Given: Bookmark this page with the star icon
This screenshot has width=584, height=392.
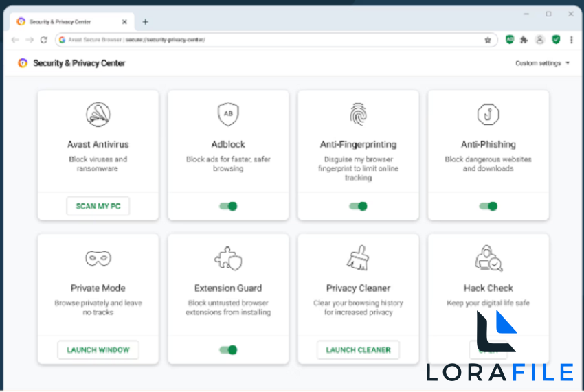Looking at the screenshot, I should pyautogui.click(x=488, y=40).
